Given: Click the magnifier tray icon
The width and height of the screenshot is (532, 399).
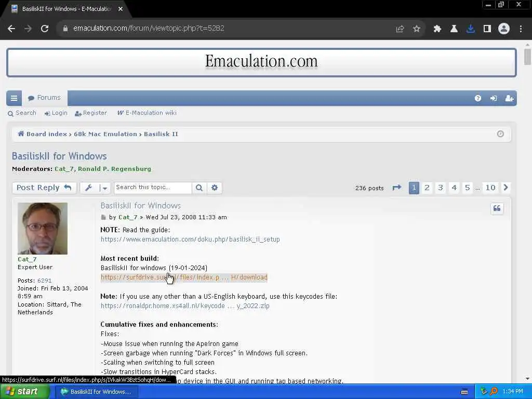Looking at the screenshot, I should (494, 392).
